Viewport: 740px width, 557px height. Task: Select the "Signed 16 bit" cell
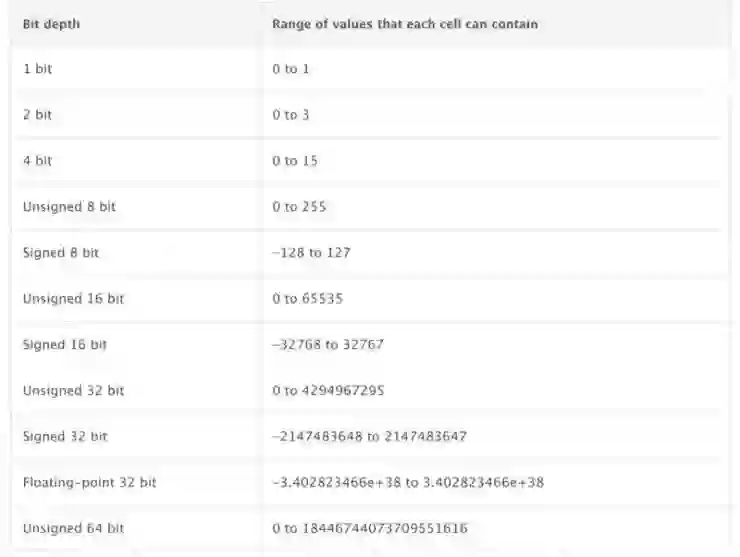click(64, 344)
